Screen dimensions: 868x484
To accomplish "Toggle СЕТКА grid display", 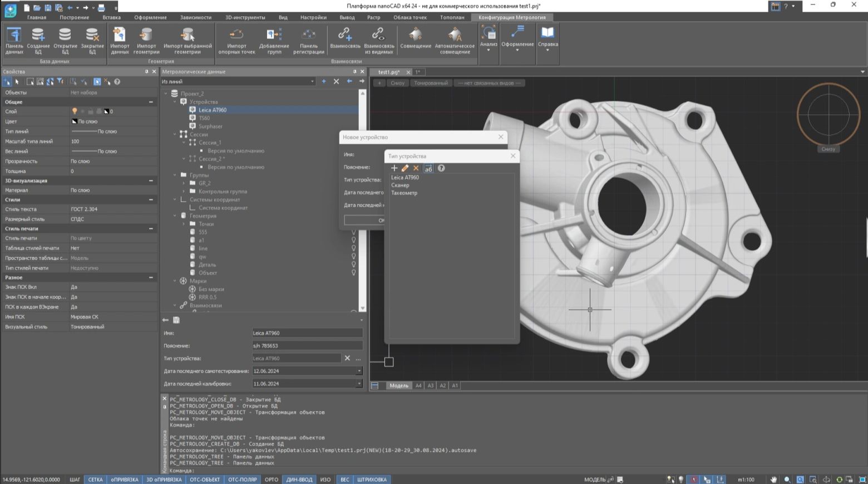I will [95, 480].
